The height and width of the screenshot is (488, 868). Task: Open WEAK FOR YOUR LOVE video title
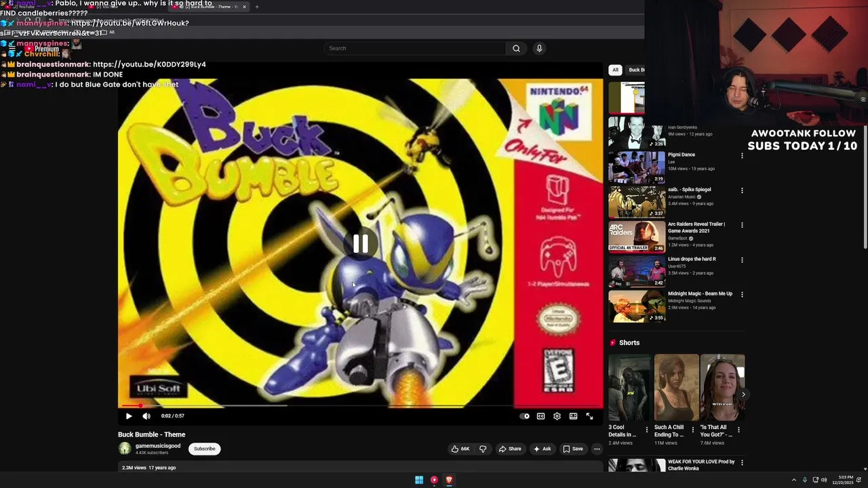click(x=701, y=465)
